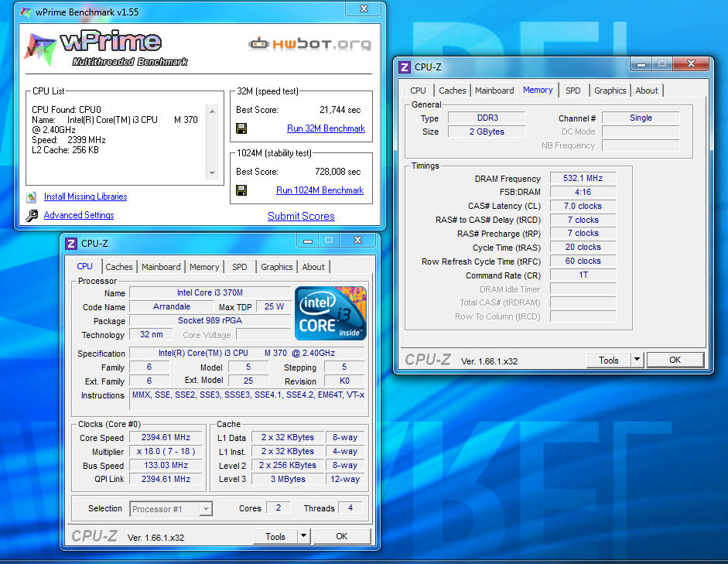The image size is (728, 564).
Task: Open Graphics tab in lower CPU-Z window
Action: pos(277,267)
